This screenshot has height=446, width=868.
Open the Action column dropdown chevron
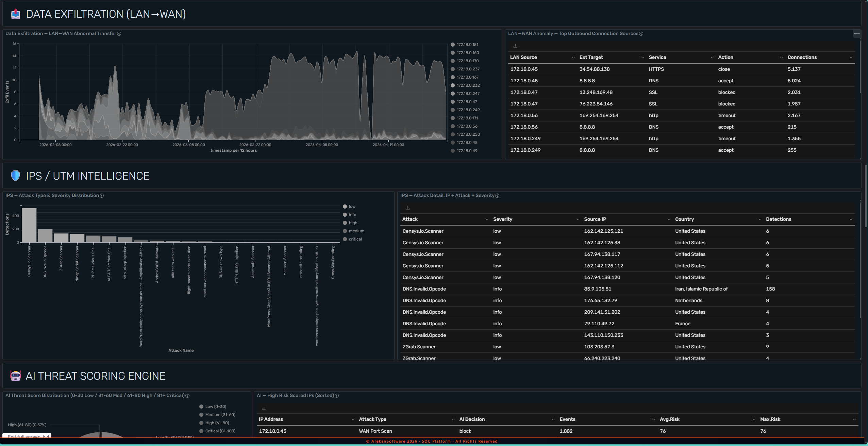782,57
